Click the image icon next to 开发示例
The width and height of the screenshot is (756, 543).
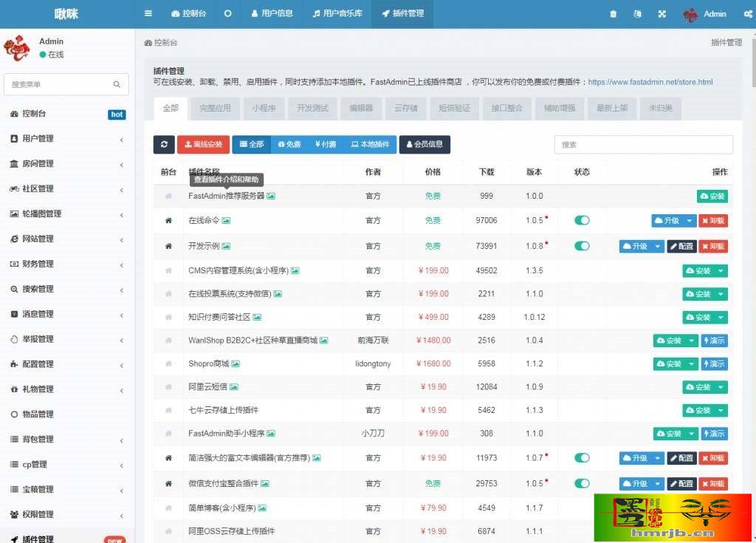226,246
